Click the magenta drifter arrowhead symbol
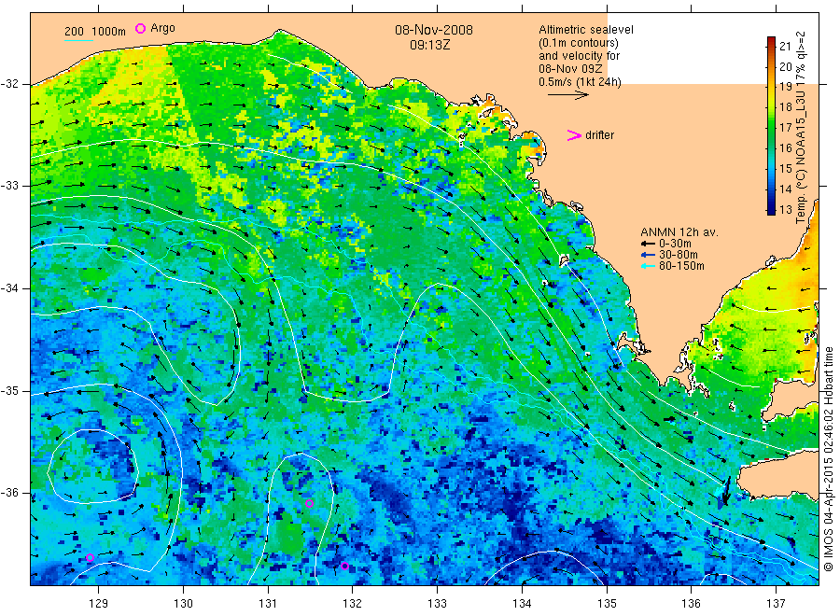Screen dimensions: 840x616 [x=574, y=135]
